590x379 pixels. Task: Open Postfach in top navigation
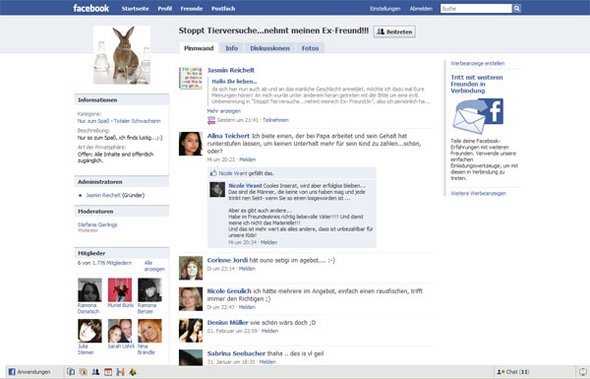coord(223,8)
